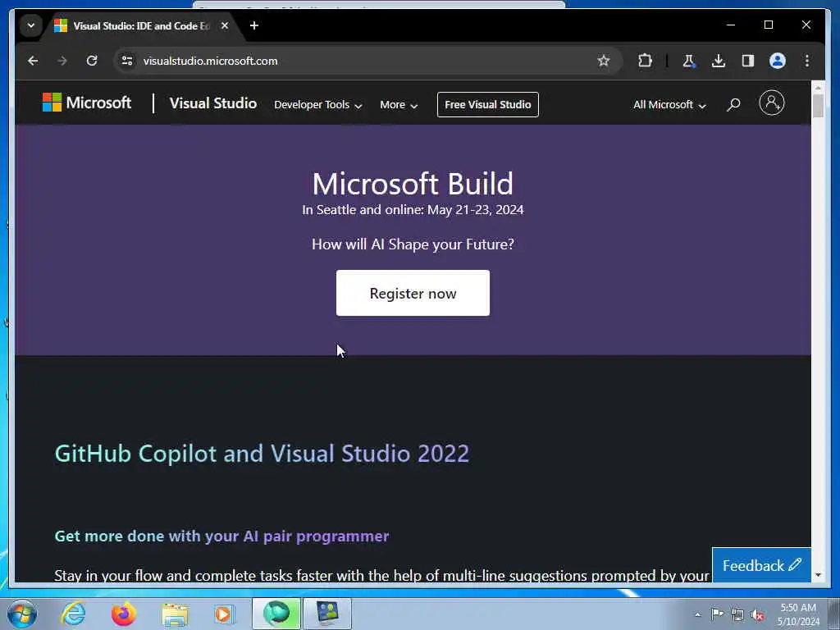Open the network tray icon
Viewport: 840px width, 630px height.
737,614
